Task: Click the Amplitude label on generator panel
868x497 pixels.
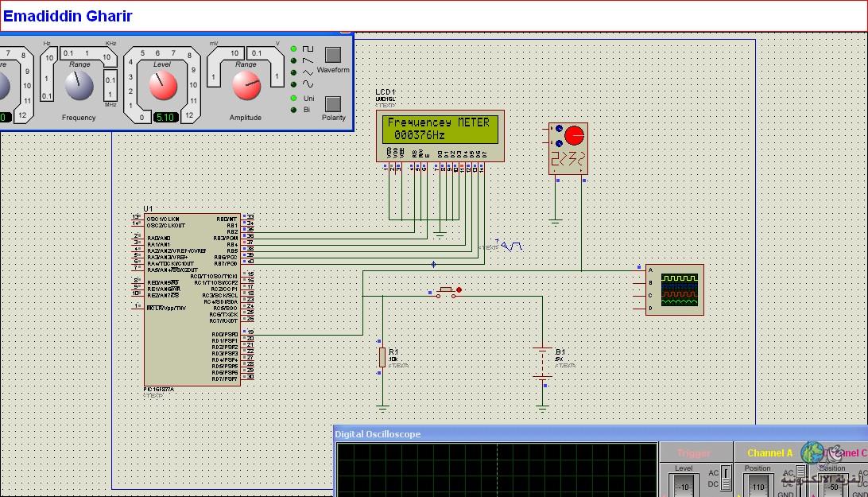Action: [246, 118]
